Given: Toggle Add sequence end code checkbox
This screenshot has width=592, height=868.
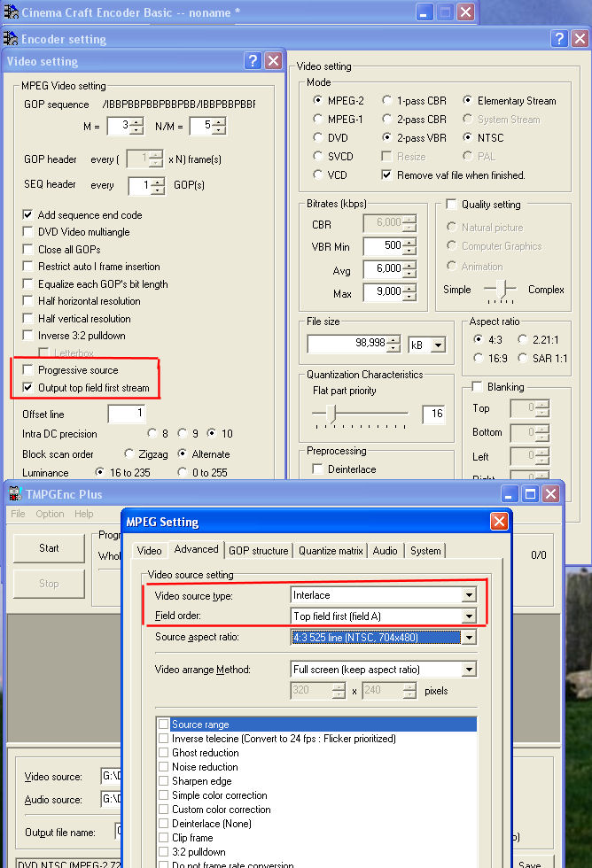Looking at the screenshot, I should pos(27,214).
